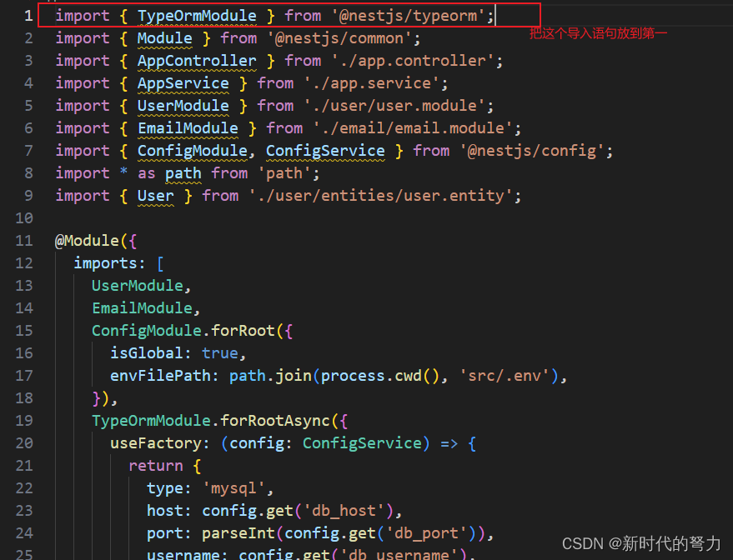Click the imports property key on line 12
The image size is (733, 560).
click(x=106, y=263)
